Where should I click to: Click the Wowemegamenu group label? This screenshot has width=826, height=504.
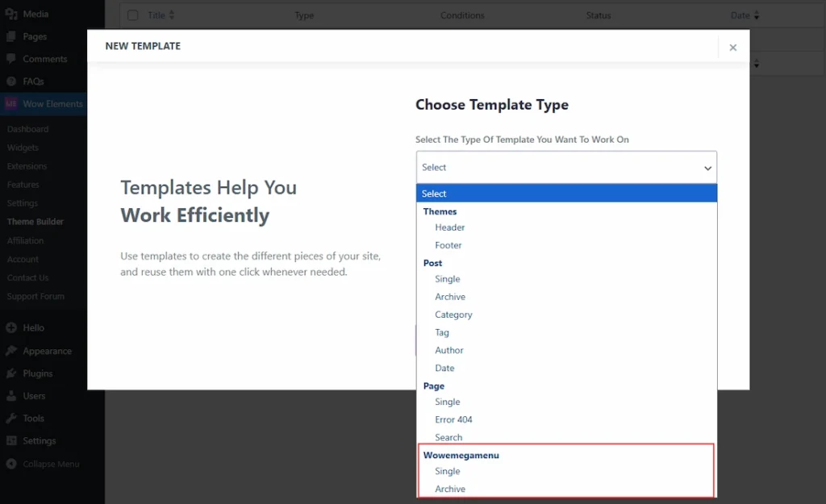(461, 456)
